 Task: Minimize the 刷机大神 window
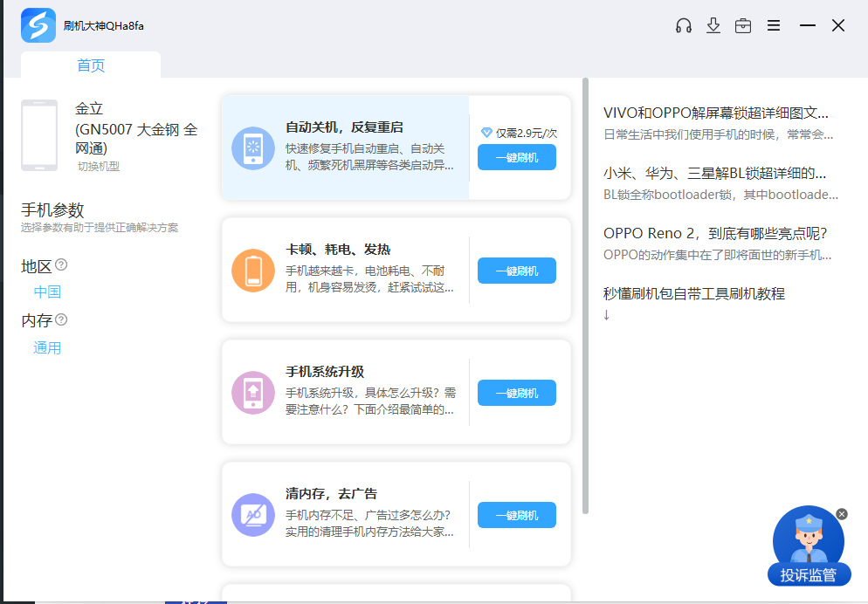808,25
